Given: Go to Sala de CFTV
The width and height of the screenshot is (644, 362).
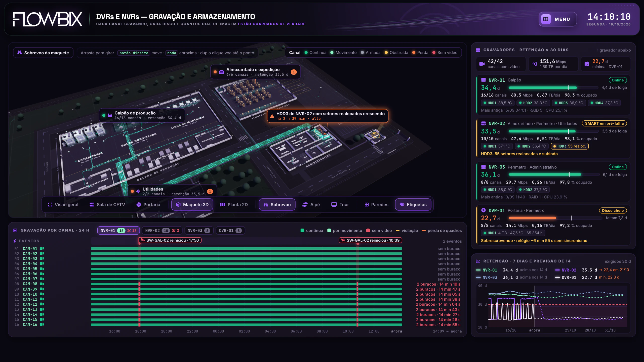Looking at the screenshot, I should pyautogui.click(x=107, y=205).
